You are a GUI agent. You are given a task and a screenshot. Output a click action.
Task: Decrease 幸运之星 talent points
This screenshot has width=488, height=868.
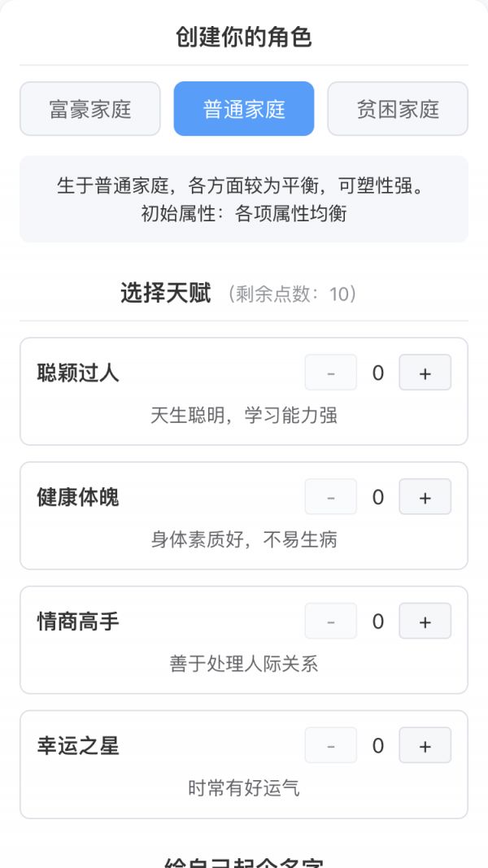(x=330, y=745)
